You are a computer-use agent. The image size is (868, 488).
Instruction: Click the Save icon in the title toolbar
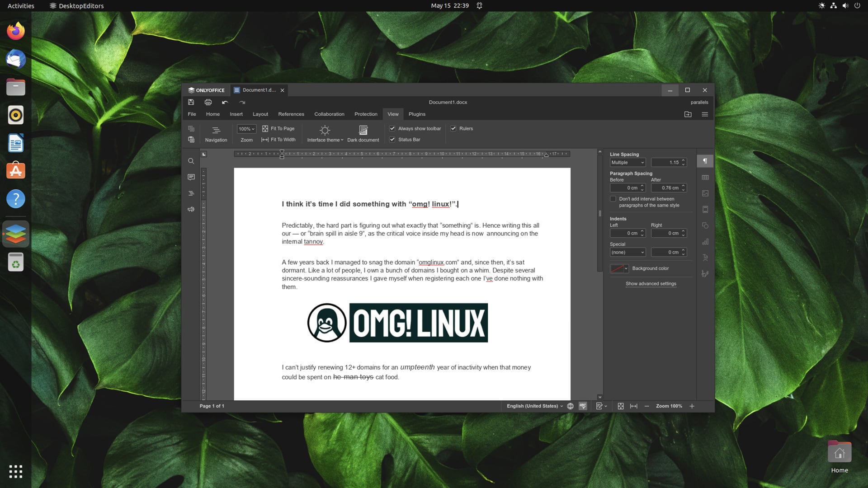191,102
